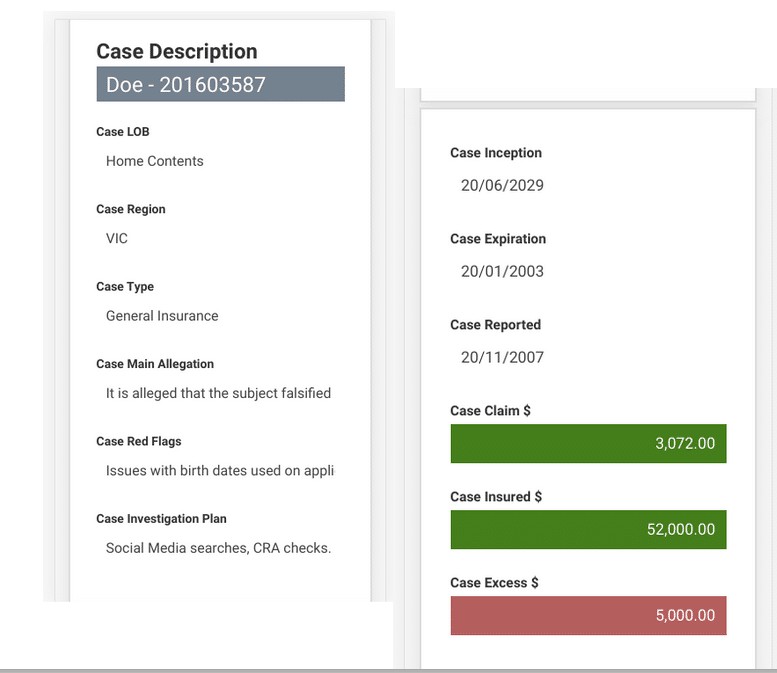Click the Case Description heading
Screen dimensions: 777x673
(177, 52)
